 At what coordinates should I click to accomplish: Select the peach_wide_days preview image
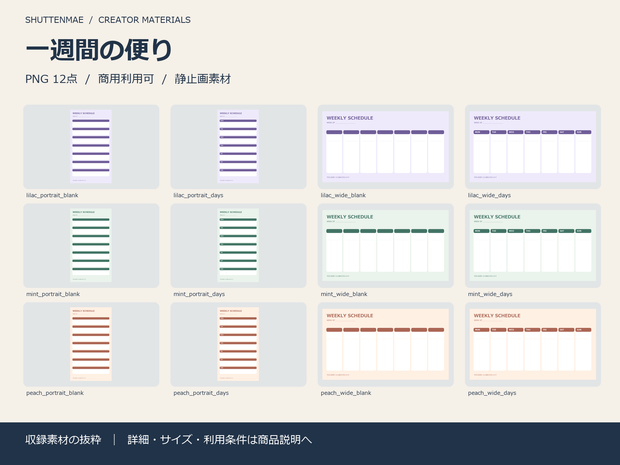click(x=533, y=344)
